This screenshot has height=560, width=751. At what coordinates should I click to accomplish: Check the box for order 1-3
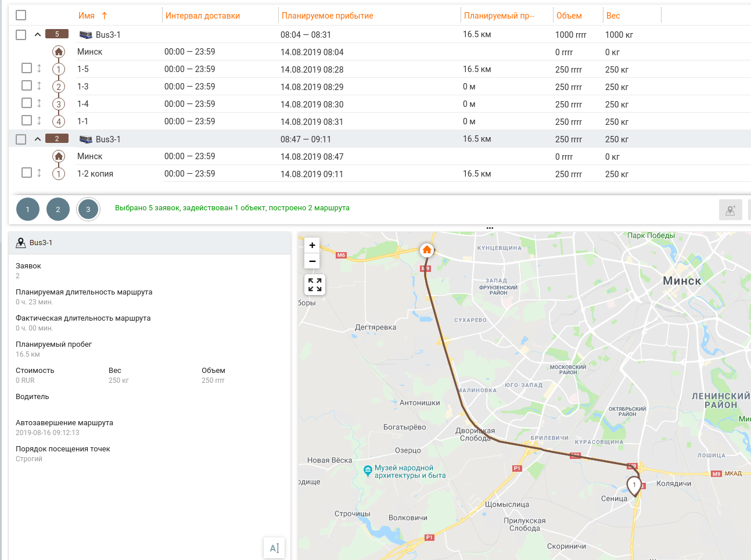27,85
